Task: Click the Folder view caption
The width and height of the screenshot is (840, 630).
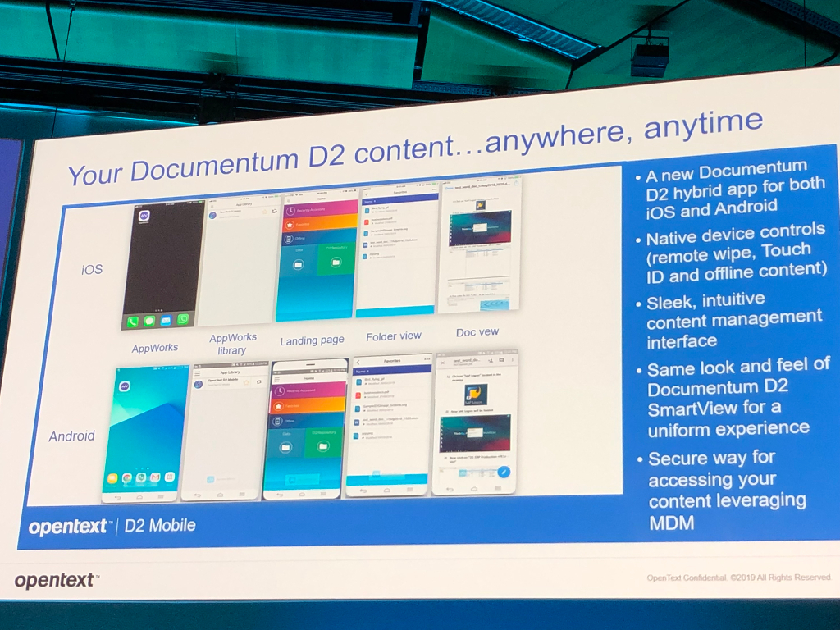Action: point(394,336)
